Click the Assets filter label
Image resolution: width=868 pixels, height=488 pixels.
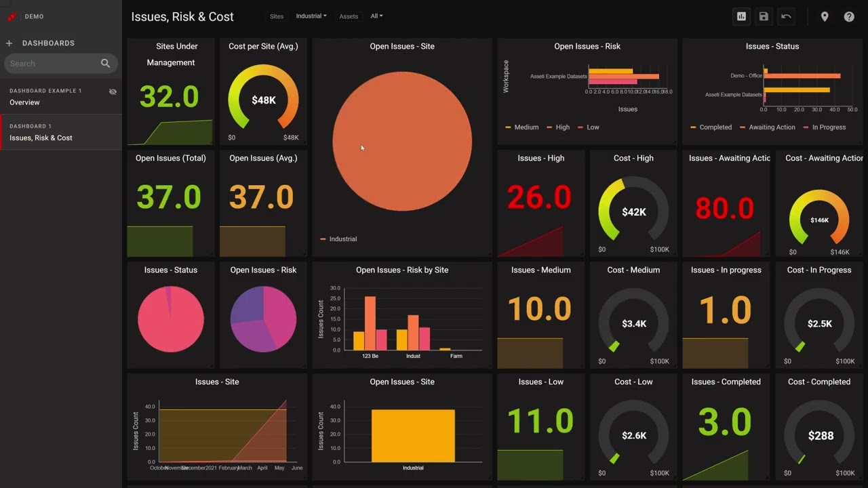click(x=349, y=16)
